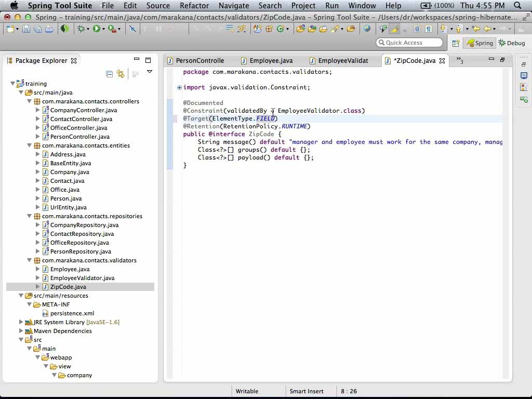Open the web browser globe icon
The height and width of the screenshot is (399, 532).
(x=367, y=29)
